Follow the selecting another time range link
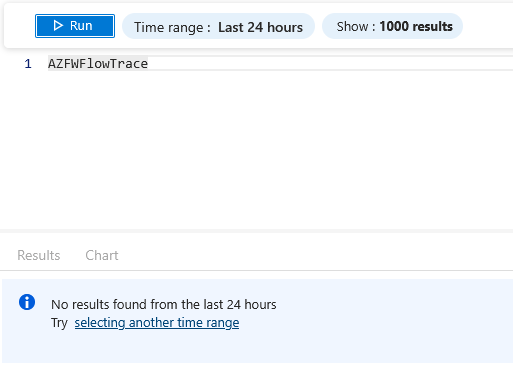Image resolution: width=513 pixels, height=376 pixels. click(x=157, y=323)
